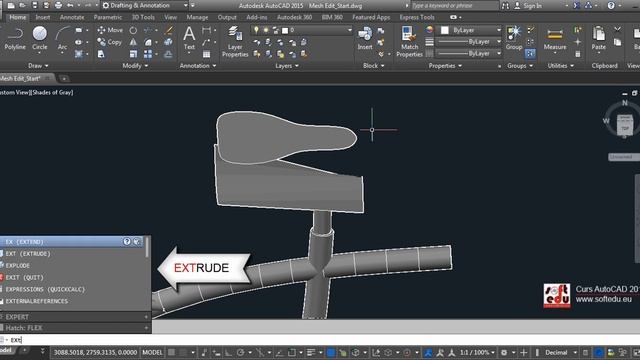The height and width of the screenshot is (360, 640).
Task: Click the Insert block icon
Action: [x=365, y=38]
